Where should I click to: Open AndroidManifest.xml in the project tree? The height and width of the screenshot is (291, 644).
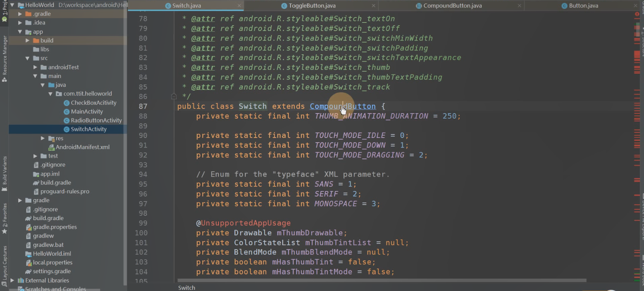tap(83, 147)
